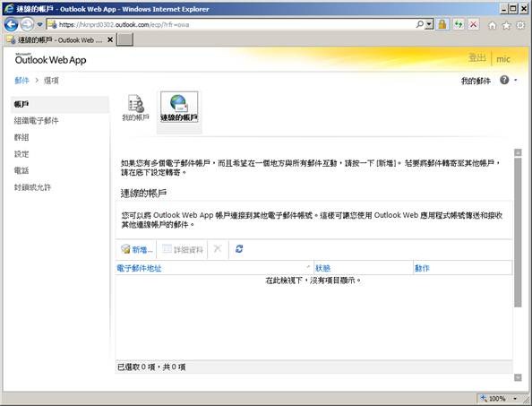Open the 我的郵件 (My Mail) link
Screen dimensions: 532x406
(x=476, y=81)
